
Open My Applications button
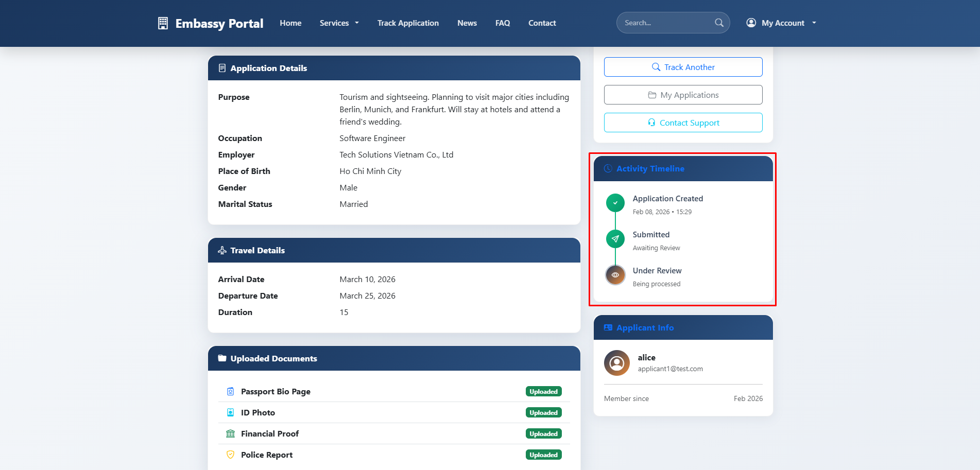pyautogui.click(x=683, y=95)
